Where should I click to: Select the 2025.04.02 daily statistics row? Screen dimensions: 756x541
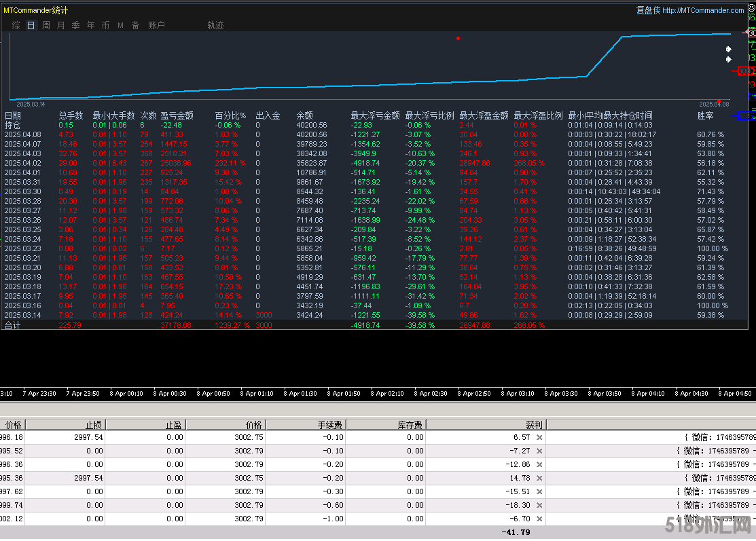point(23,164)
